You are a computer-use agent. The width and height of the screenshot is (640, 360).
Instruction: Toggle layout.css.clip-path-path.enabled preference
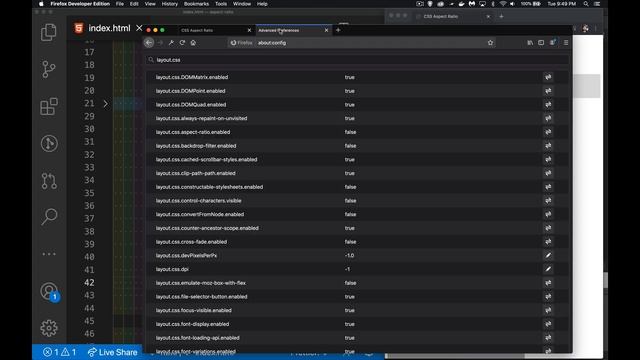click(548, 173)
